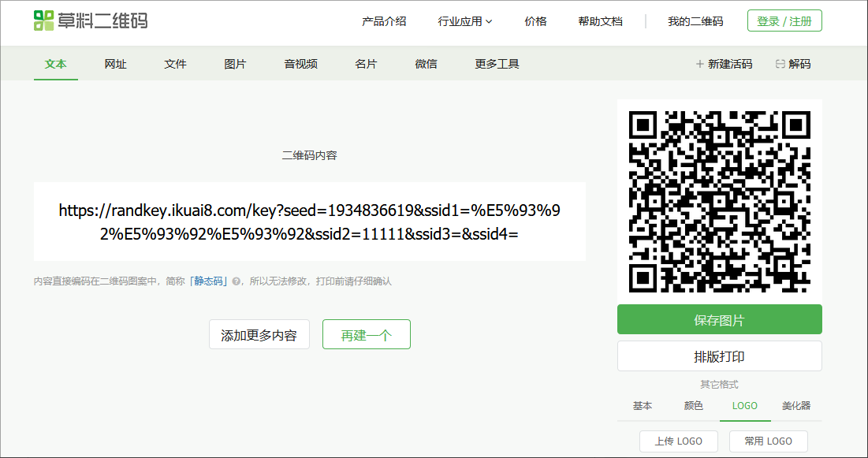Switch to the 基本 format tab

[x=643, y=406]
